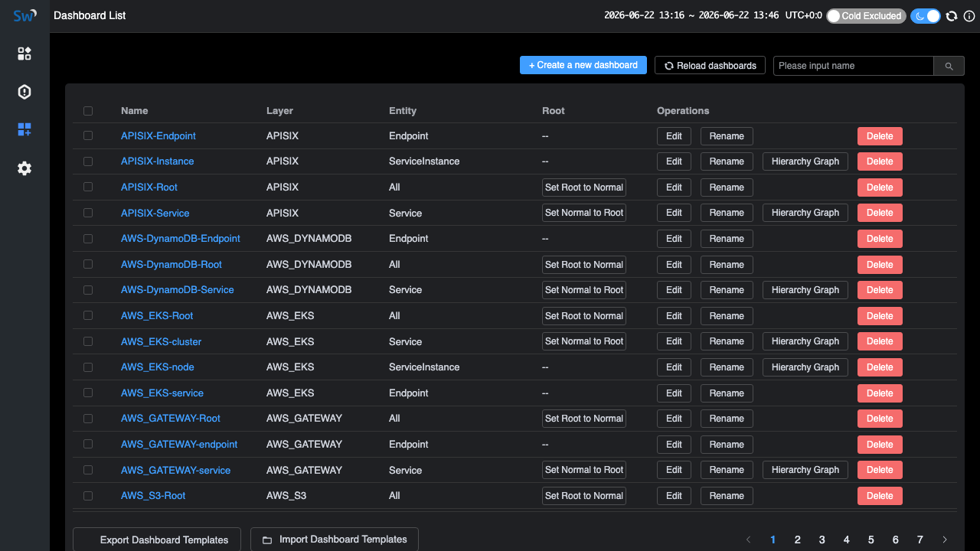
Task: Click the search magnifier button
Action: coord(949,66)
